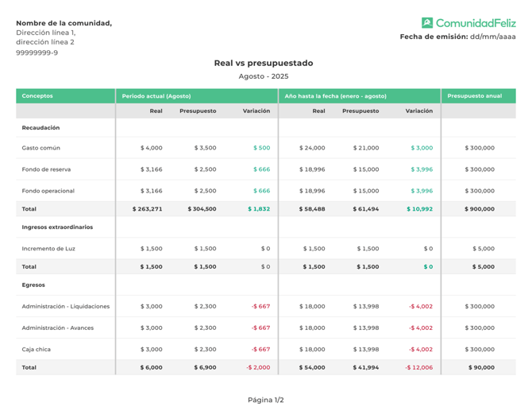532x411 pixels.
Task: Select the Gasto común row label
Action: (41, 148)
